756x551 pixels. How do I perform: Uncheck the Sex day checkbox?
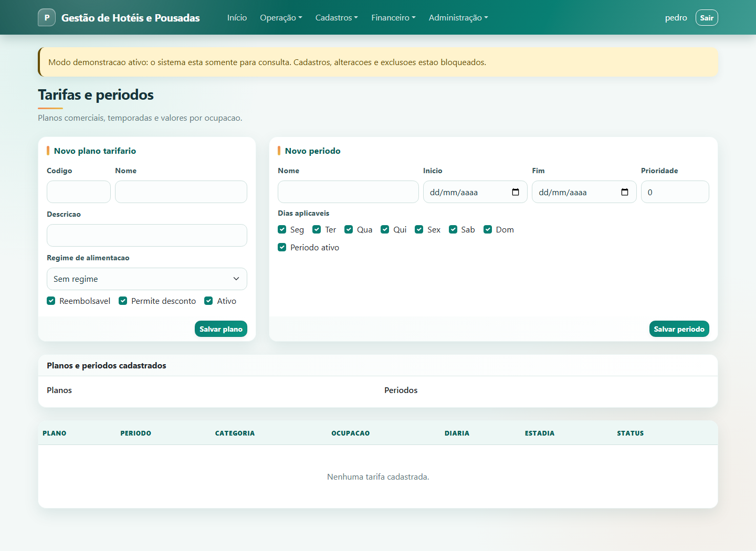point(419,229)
